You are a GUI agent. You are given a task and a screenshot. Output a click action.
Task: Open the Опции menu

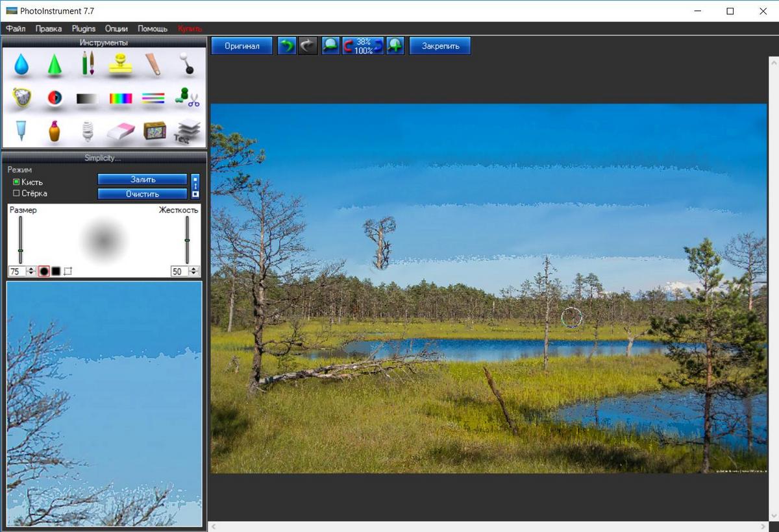click(116, 29)
